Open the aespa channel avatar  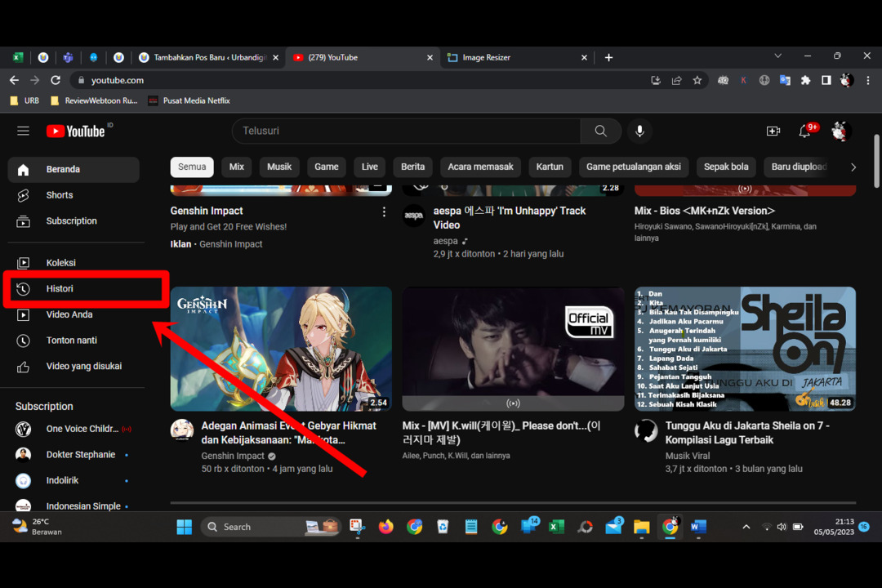[x=414, y=216]
